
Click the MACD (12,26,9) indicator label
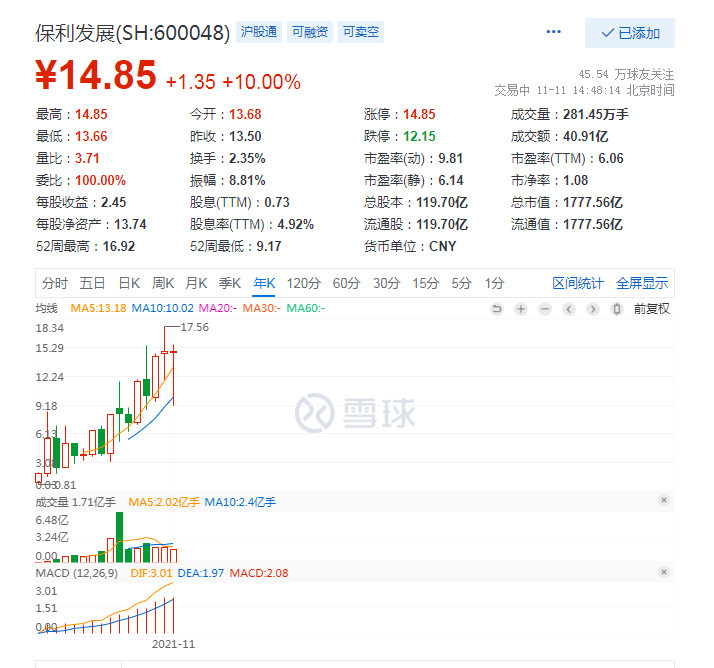(x=76, y=573)
